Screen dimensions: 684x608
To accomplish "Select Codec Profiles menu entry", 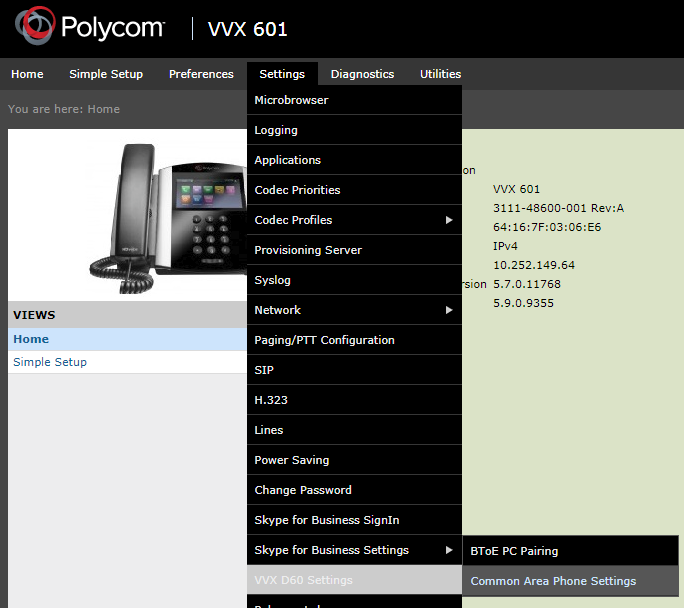I will (x=354, y=220).
